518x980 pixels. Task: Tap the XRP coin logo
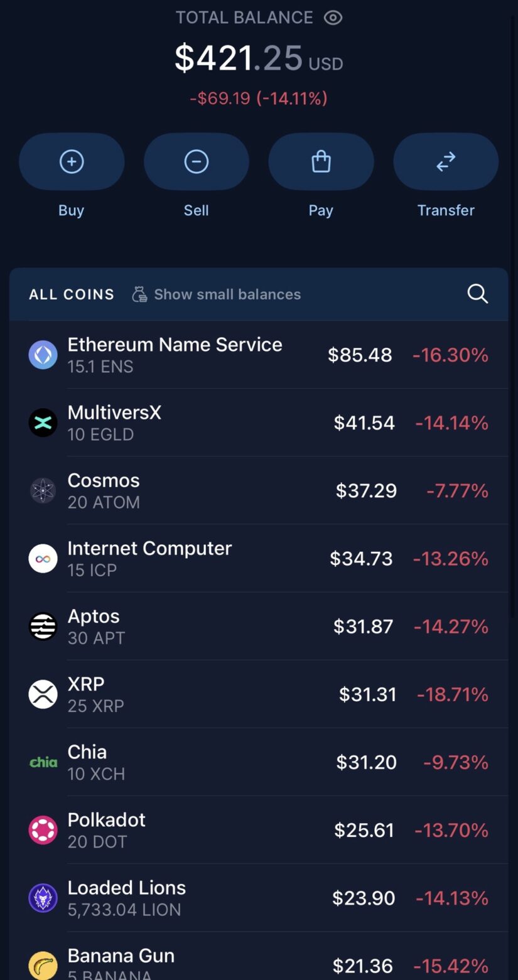[43, 694]
